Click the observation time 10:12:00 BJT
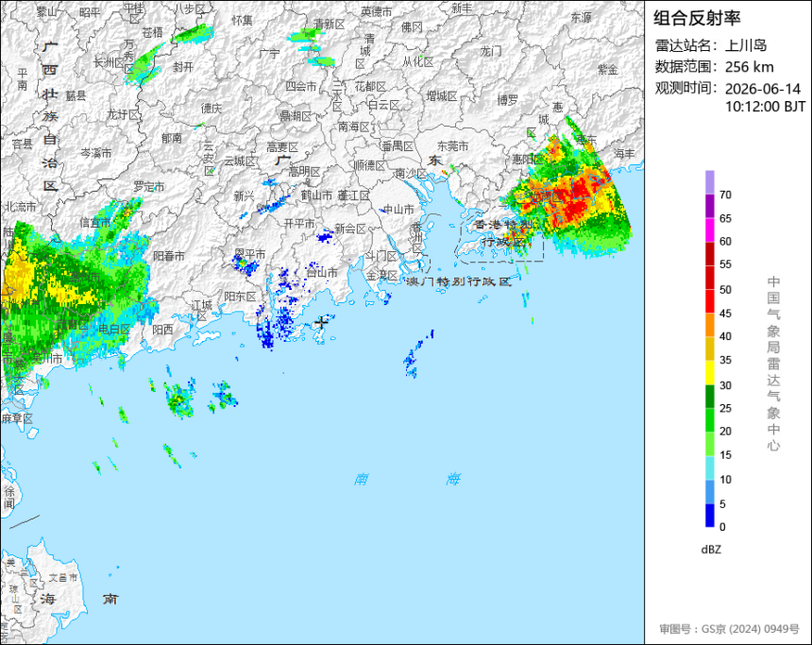812x645 pixels. click(765, 107)
